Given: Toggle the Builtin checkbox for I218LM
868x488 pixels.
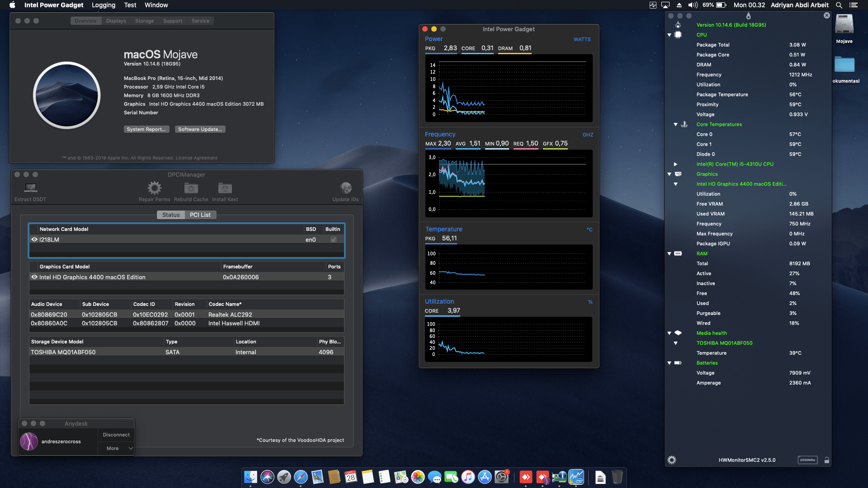Looking at the screenshot, I should tap(333, 239).
